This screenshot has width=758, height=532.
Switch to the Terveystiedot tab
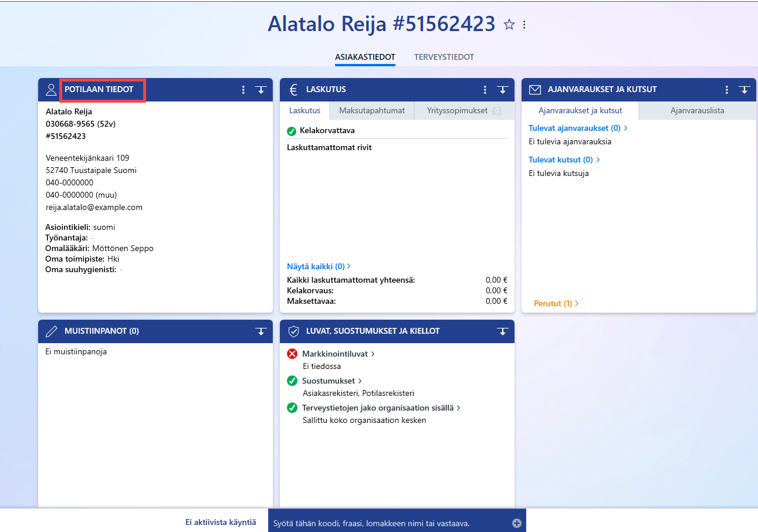point(444,57)
